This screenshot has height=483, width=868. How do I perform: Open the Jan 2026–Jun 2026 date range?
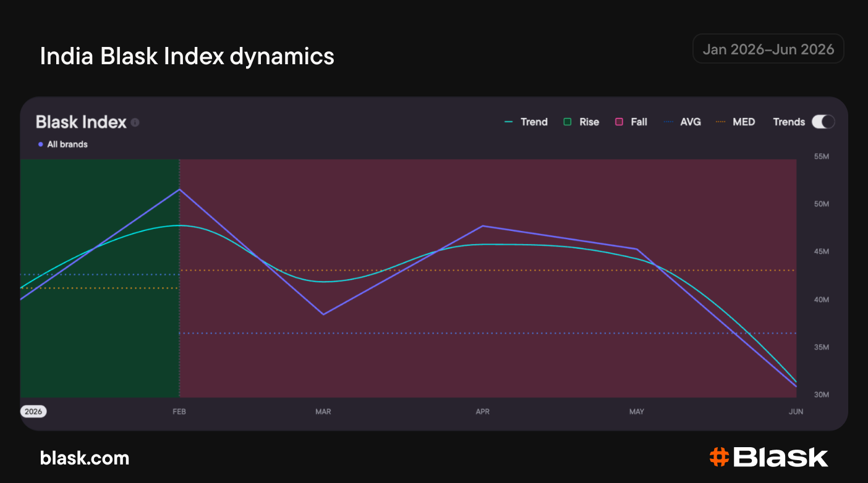coord(768,49)
